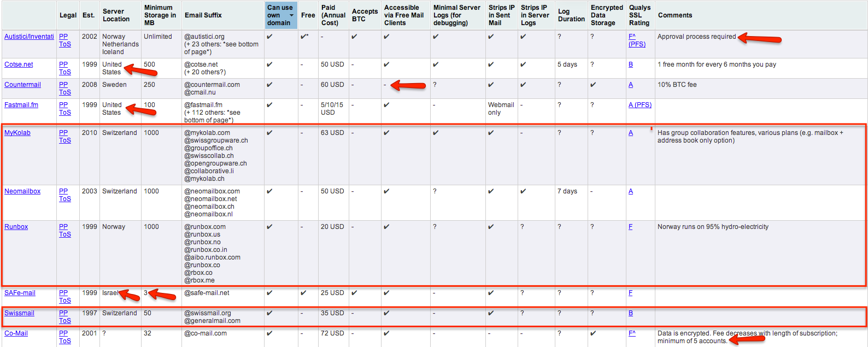Image resolution: width=868 pixels, height=347 pixels.
Task: Open the ToS link in the Neomailbox row
Action: pos(65,199)
